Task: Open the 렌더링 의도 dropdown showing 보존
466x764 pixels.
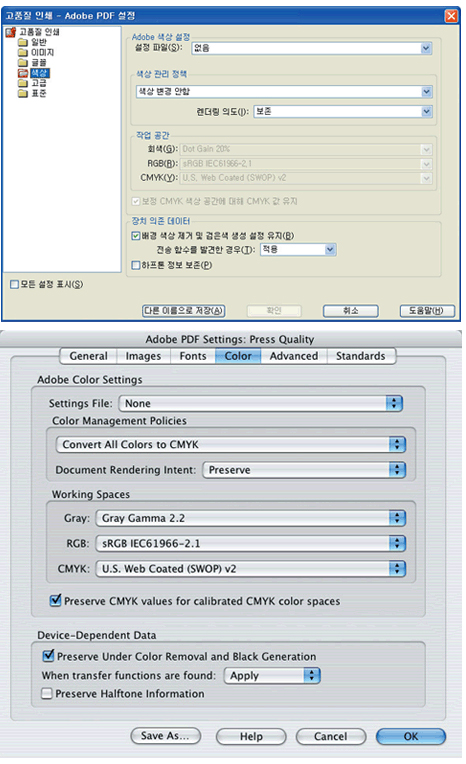Action: click(x=343, y=112)
